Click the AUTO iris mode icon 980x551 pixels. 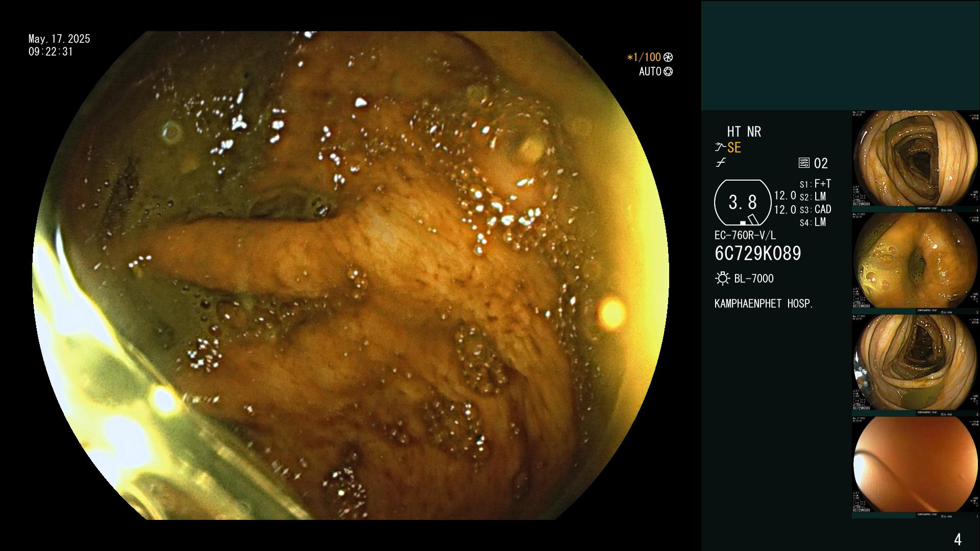668,72
